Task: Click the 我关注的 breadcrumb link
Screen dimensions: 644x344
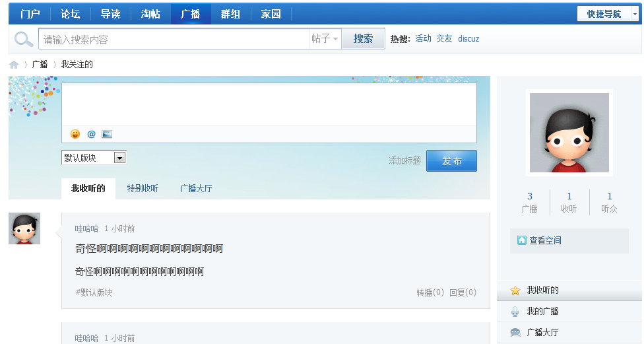Action: tap(77, 65)
